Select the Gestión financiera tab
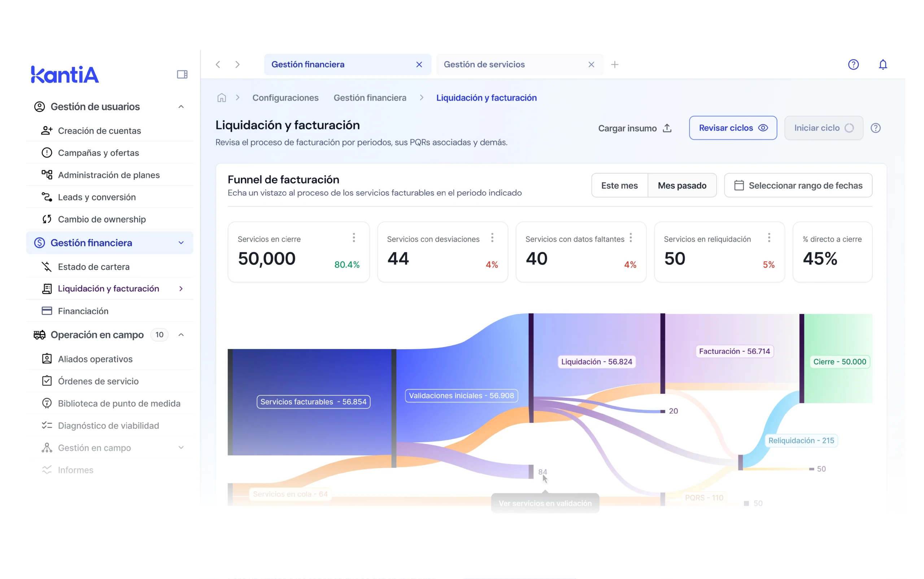Viewport: 924px width, 579px height. (308, 64)
